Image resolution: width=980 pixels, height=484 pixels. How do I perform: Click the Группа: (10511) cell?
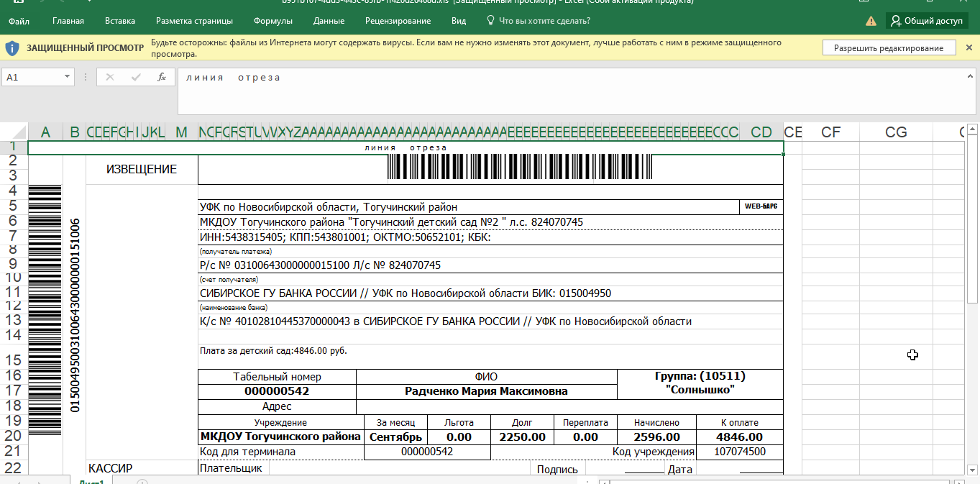[x=700, y=384]
